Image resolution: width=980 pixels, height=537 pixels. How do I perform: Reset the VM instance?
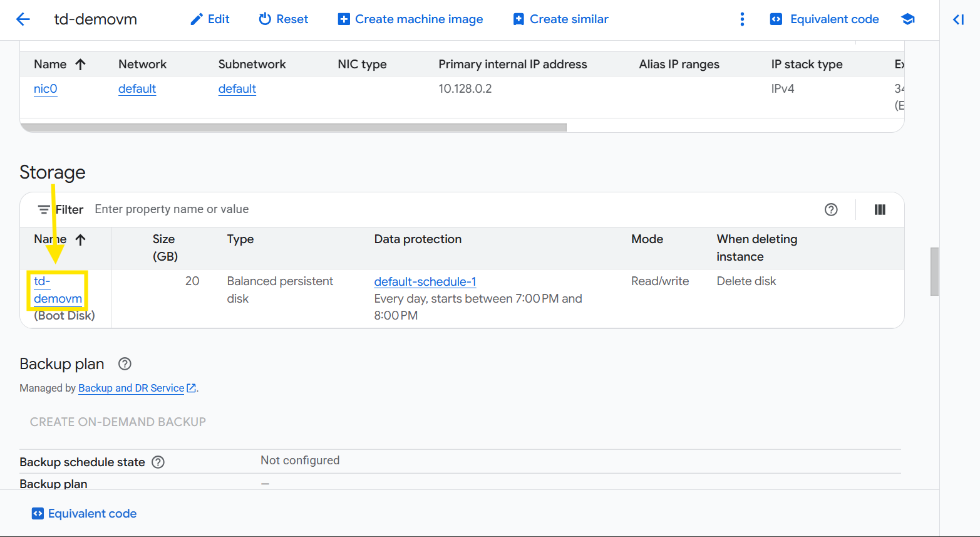[283, 19]
